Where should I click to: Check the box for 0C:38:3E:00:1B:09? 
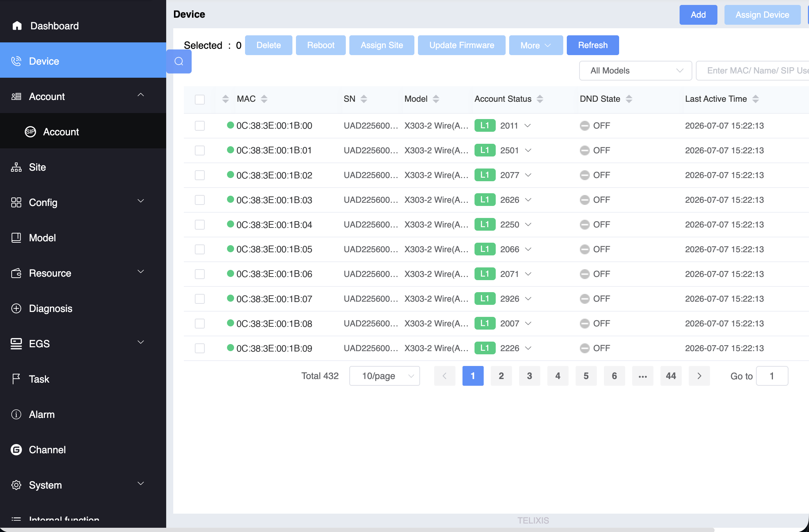(x=200, y=348)
